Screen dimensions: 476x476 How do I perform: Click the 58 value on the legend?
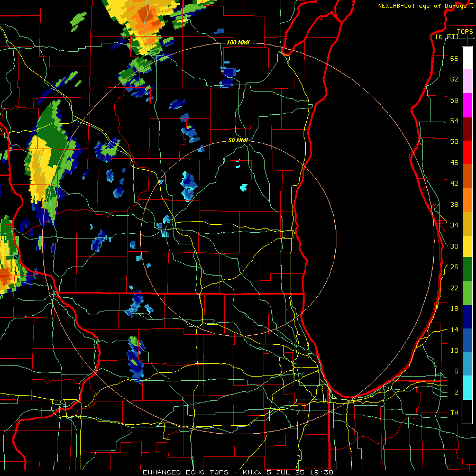coord(454,100)
